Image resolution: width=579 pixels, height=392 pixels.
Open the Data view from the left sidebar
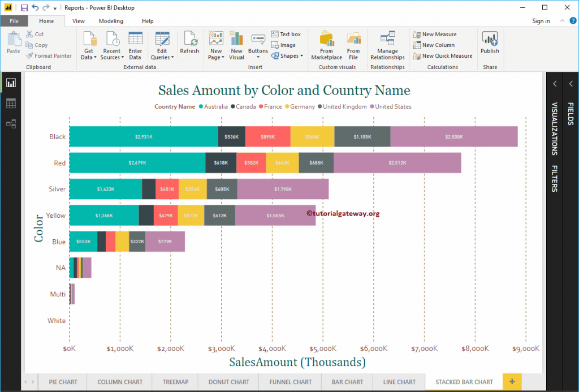(x=11, y=103)
